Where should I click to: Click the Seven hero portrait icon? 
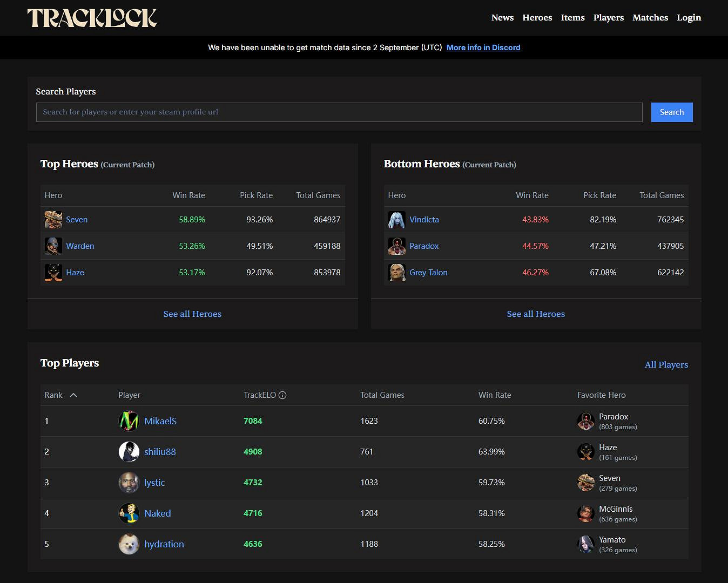(x=53, y=220)
